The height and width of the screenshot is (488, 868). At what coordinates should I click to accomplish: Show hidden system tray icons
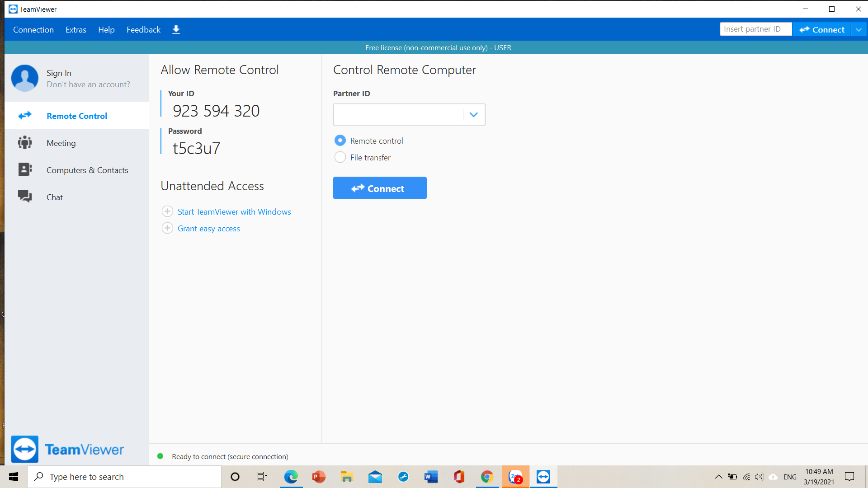[718, 477]
